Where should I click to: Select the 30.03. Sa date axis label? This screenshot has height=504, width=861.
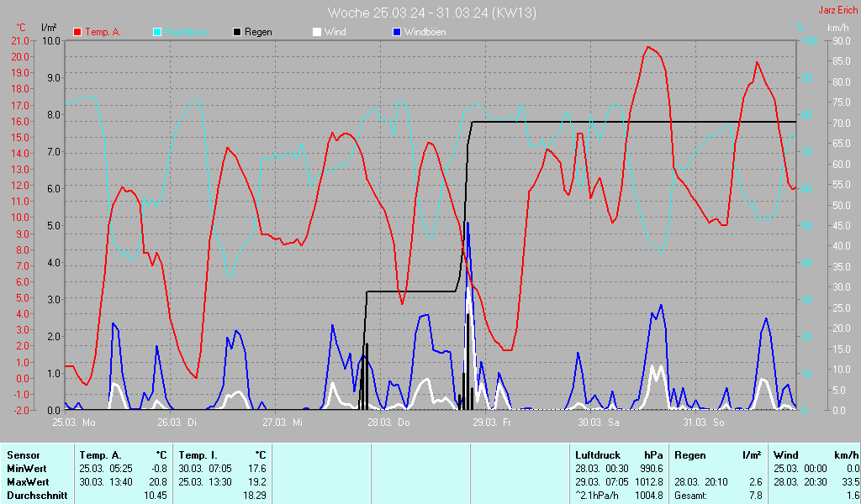598,423
